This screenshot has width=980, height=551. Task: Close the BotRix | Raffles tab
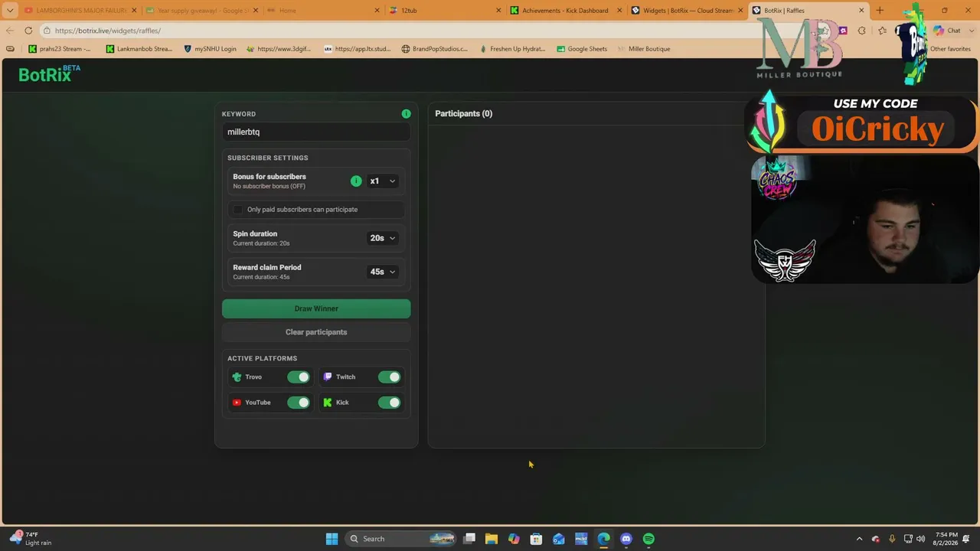tap(861, 11)
